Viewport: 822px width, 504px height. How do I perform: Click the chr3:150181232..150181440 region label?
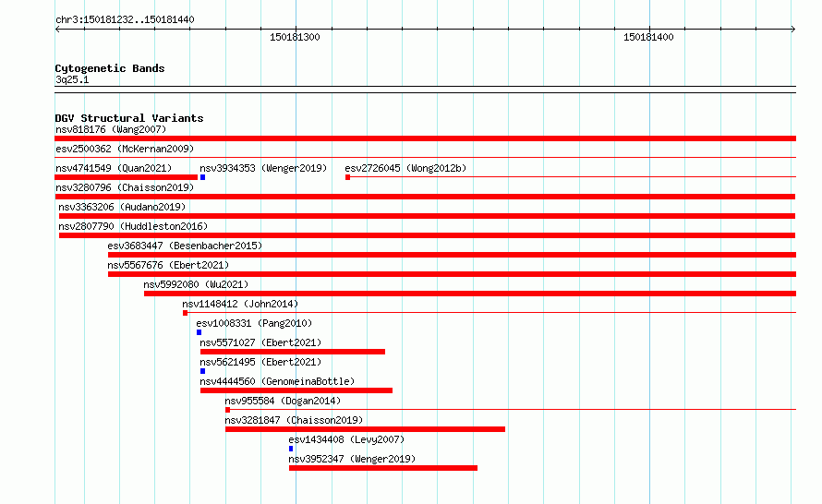click(125, 19)
